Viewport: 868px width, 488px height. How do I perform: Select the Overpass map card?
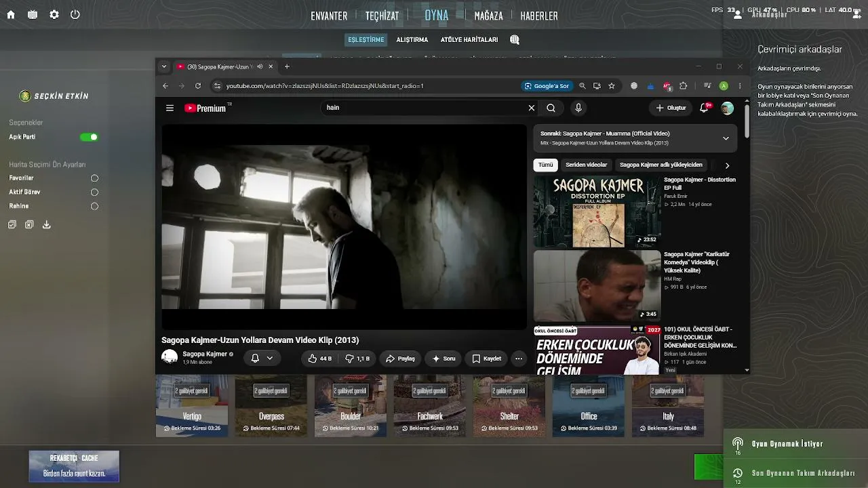[x=271, y=406]
